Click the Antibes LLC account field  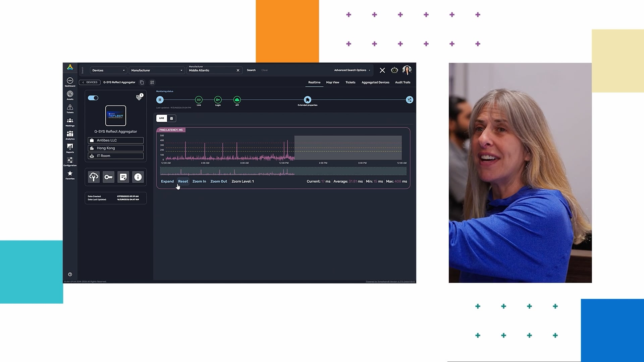coord(116,140)
